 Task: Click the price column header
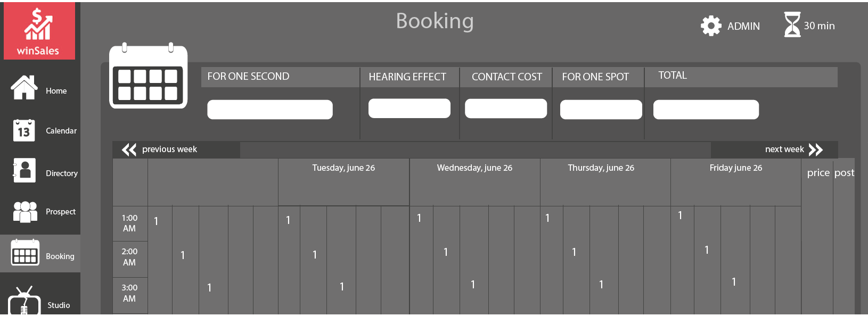(818, 173)
